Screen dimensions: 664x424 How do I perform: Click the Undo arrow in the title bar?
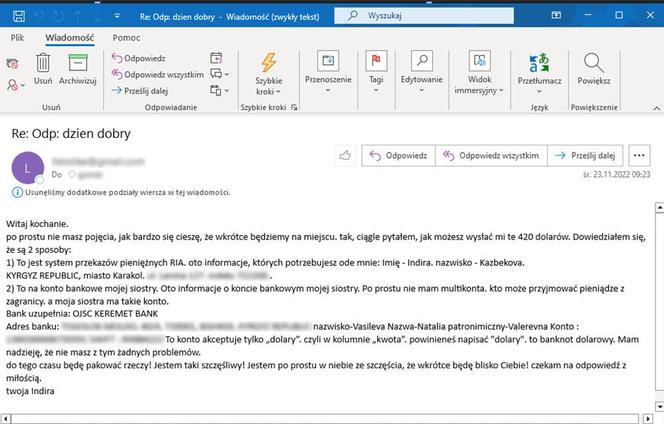tap(39, 16)
